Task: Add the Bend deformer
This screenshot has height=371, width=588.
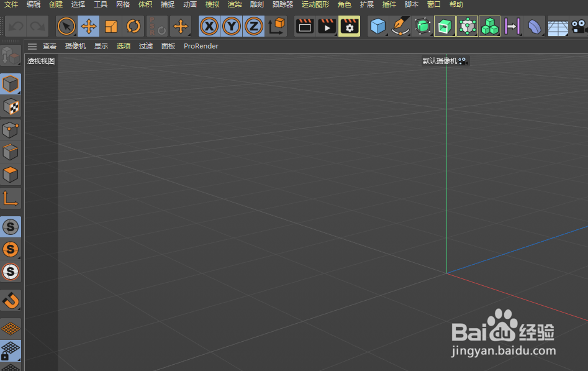Action: tap(535, 26)
